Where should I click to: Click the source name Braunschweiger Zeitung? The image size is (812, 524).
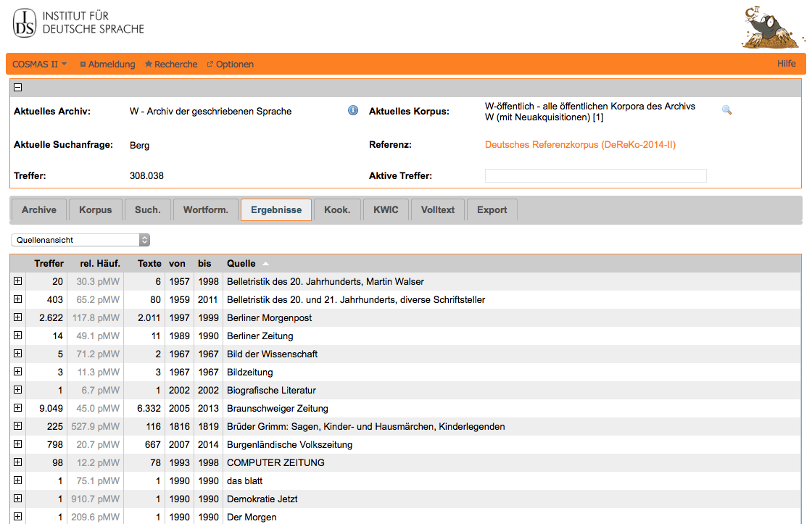pos(278,409)
